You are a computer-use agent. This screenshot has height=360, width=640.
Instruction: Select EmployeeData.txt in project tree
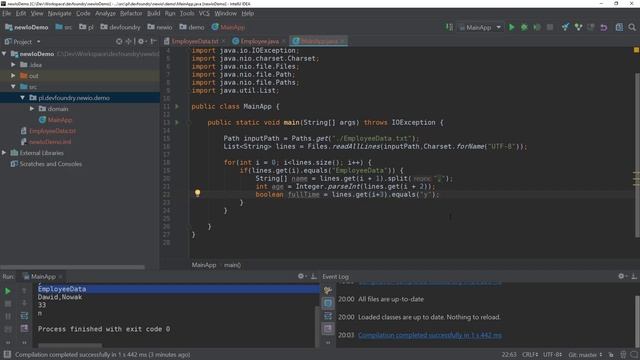pyautogui.click(x=52, y=131)
